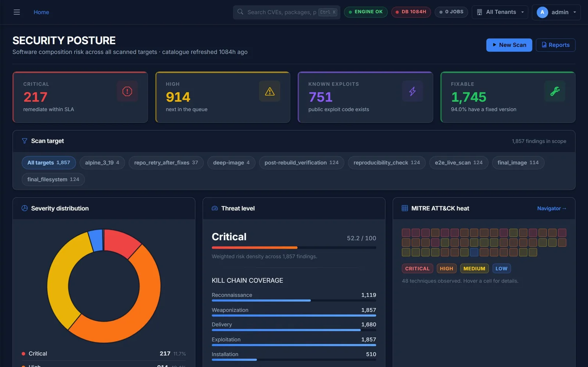Focus the CVE search field
588x367 pixels.
coord(286,12)
